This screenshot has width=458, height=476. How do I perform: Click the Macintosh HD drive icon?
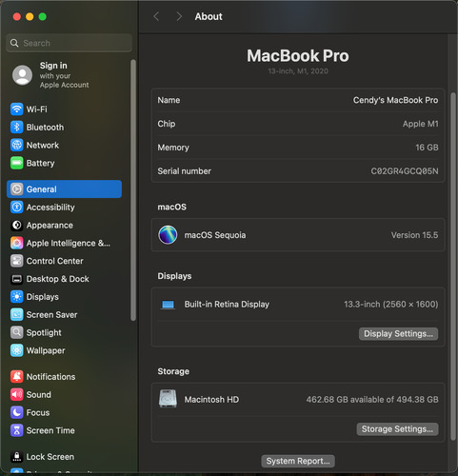click(x=168, y=399)
